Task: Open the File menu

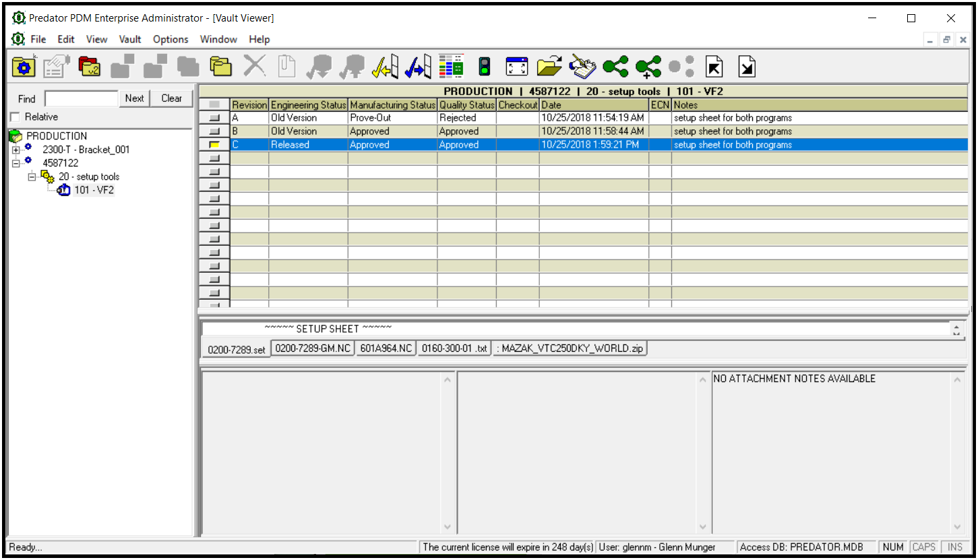Action: pos(38,39)
